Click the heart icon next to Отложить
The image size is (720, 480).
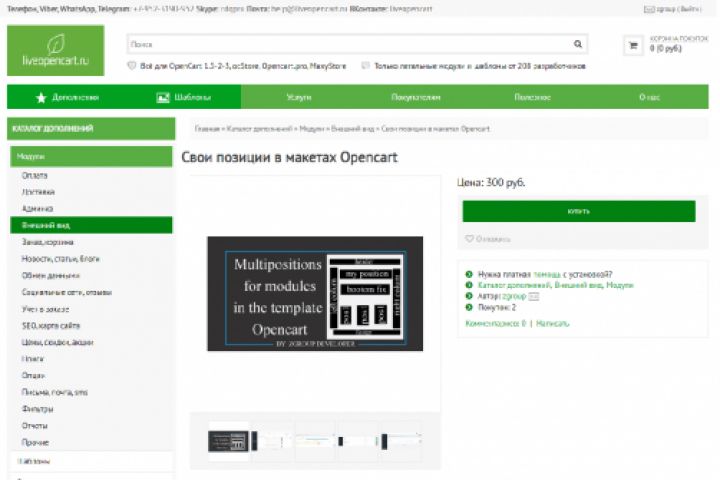[x=469, y=239]
